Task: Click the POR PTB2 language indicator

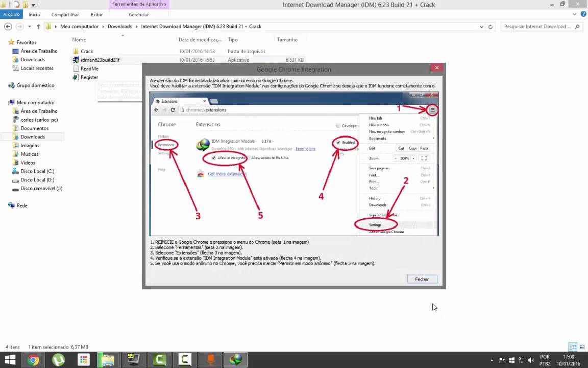Action: 545,360
